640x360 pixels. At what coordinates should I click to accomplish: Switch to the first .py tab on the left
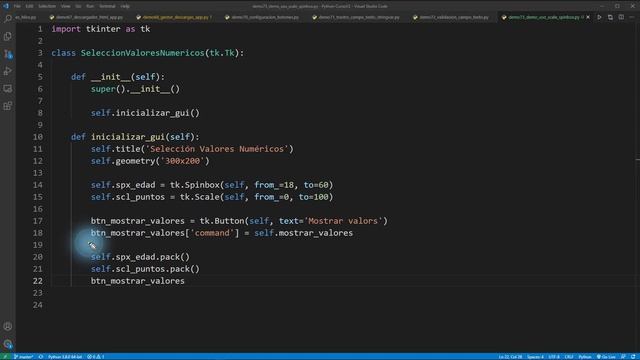[x=25, y=18]
